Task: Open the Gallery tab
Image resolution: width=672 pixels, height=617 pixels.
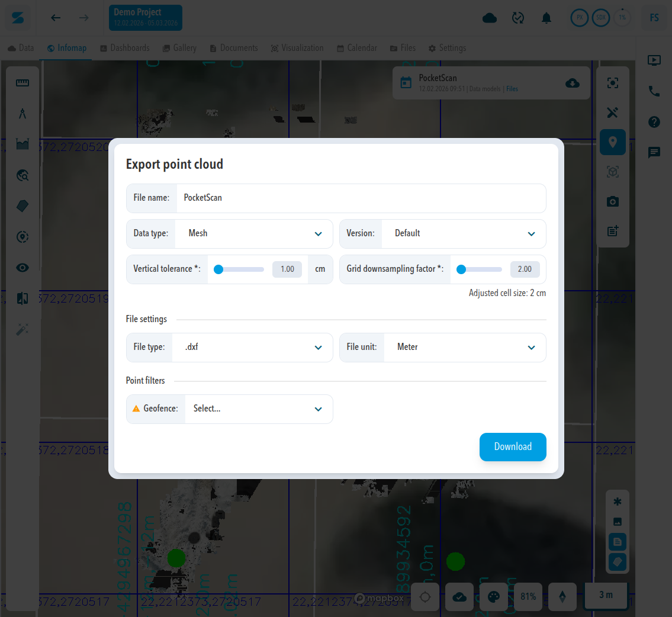Action: click(x=179, y=48)
